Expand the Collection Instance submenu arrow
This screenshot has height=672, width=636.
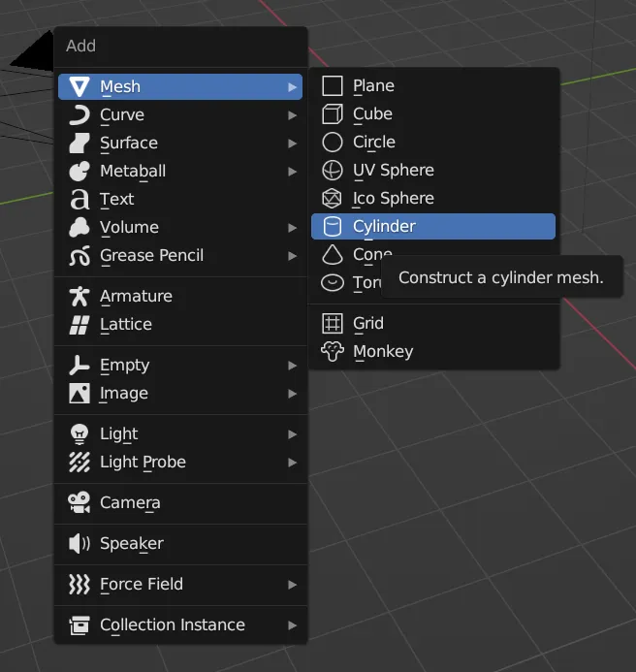pos(292,625)
